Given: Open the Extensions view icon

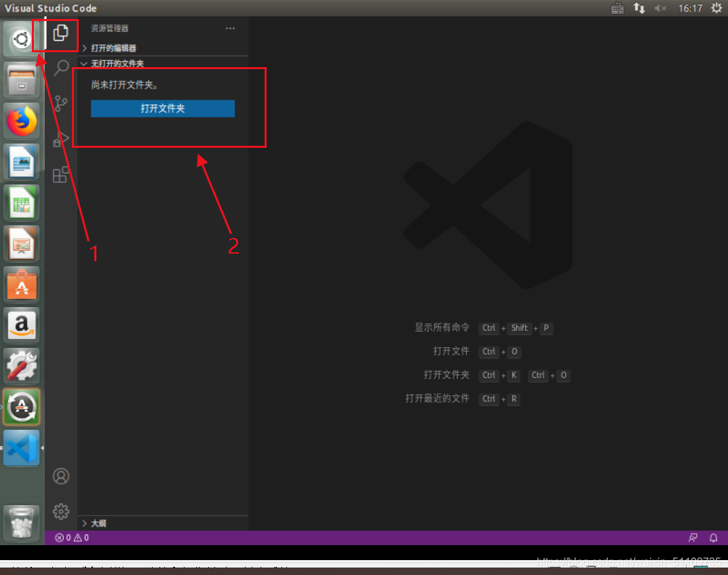Looking at the screenshot, I should [61, 174].
